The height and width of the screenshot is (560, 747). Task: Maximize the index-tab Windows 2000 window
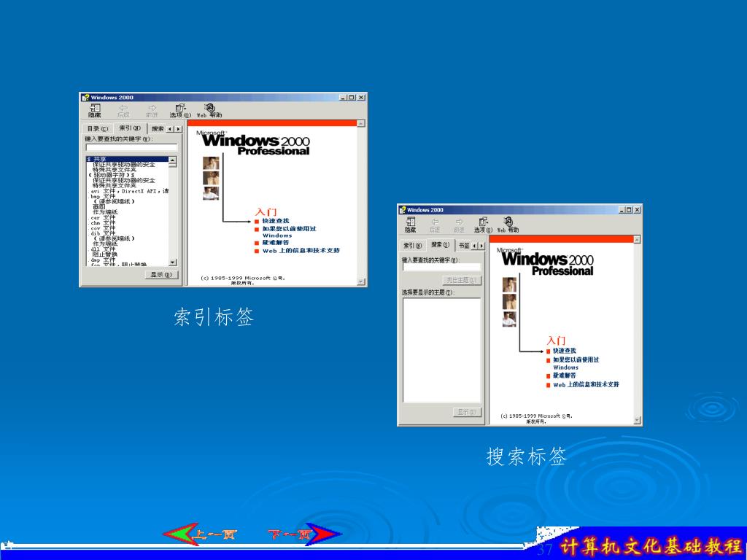click(352, 97)
